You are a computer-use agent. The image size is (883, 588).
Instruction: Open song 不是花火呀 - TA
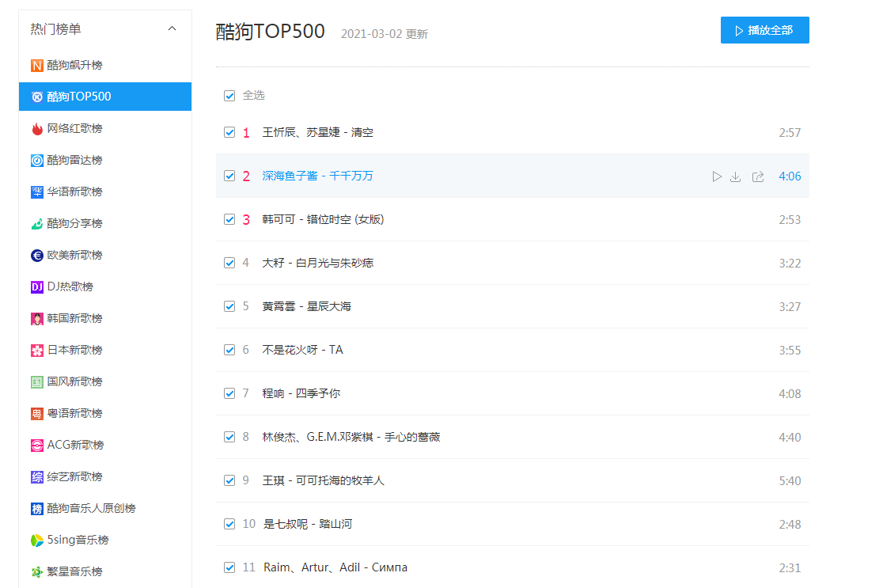coord(302,350)
